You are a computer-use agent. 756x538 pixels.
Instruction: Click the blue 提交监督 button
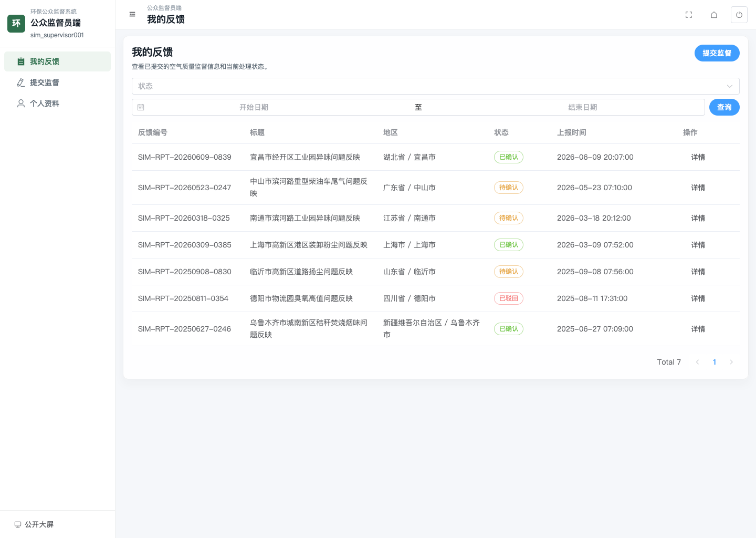tap(717, 53)
